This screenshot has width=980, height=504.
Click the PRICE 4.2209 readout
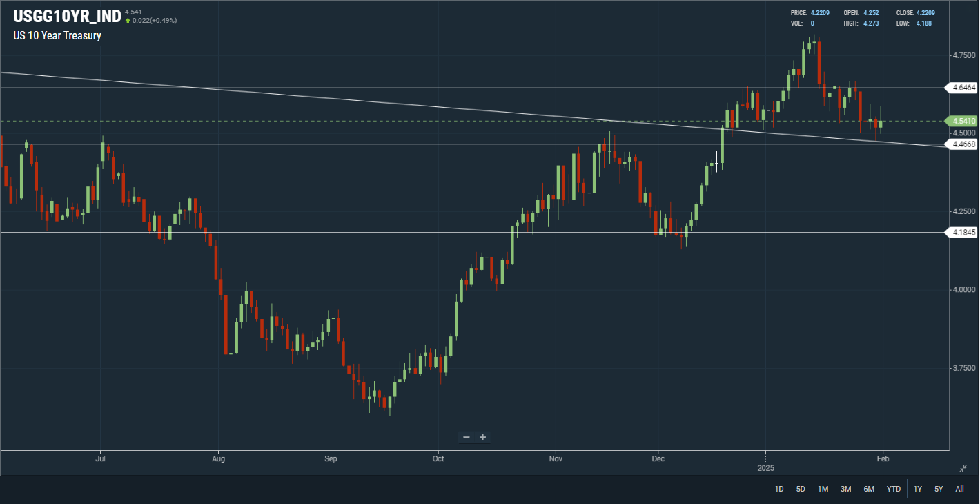[x=812, y=13]
